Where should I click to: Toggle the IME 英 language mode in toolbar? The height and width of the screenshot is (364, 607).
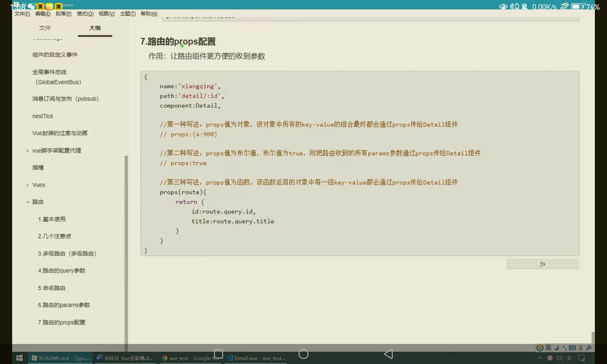pyautogui.click(x=548, y=348)
